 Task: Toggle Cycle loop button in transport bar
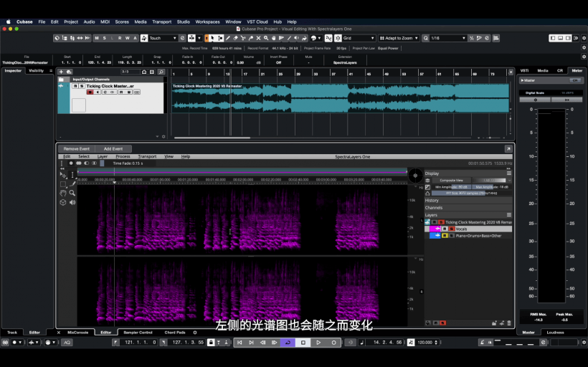pos(288,342)
